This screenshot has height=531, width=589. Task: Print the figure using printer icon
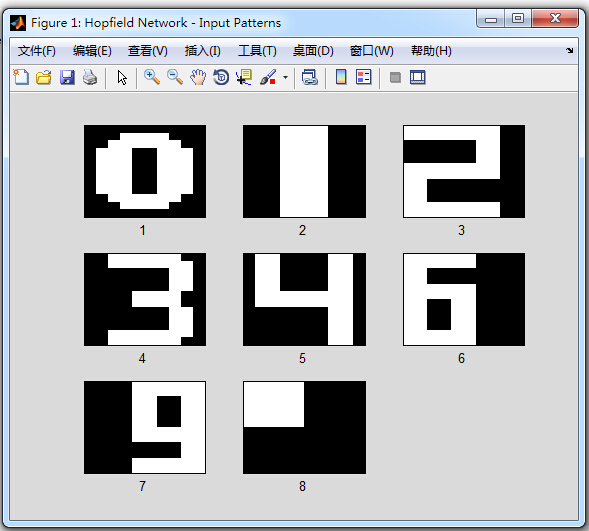tap(90, 77)
